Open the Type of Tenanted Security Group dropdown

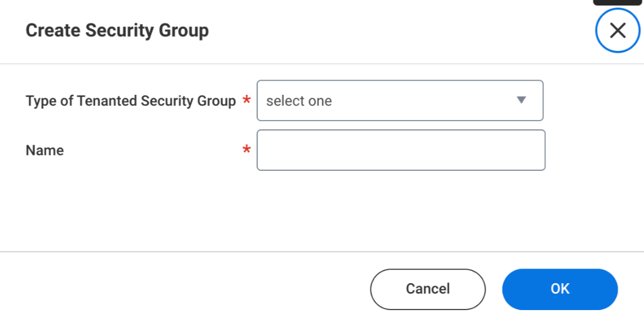coord(400,101)
